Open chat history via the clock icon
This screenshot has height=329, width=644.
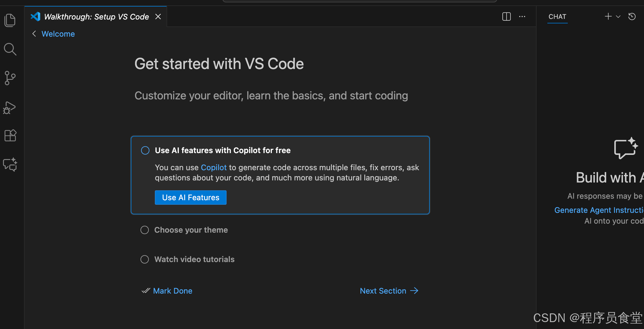632,17
